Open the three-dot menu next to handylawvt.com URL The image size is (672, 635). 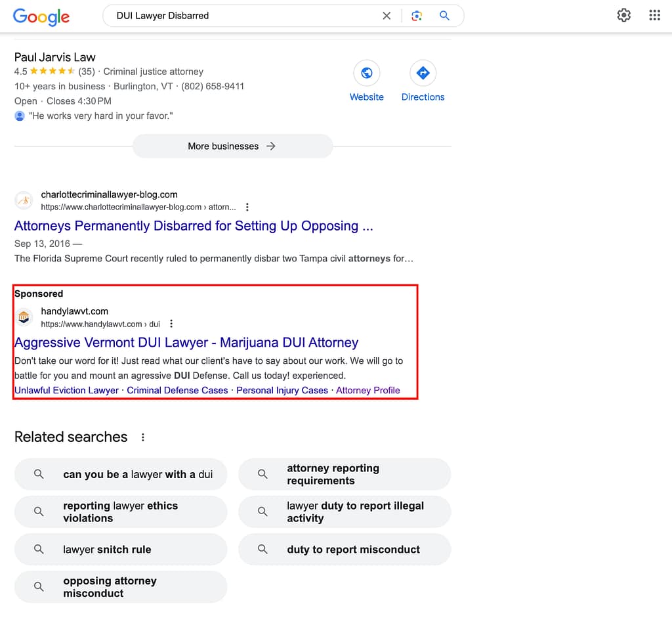[x=171, y=324]
